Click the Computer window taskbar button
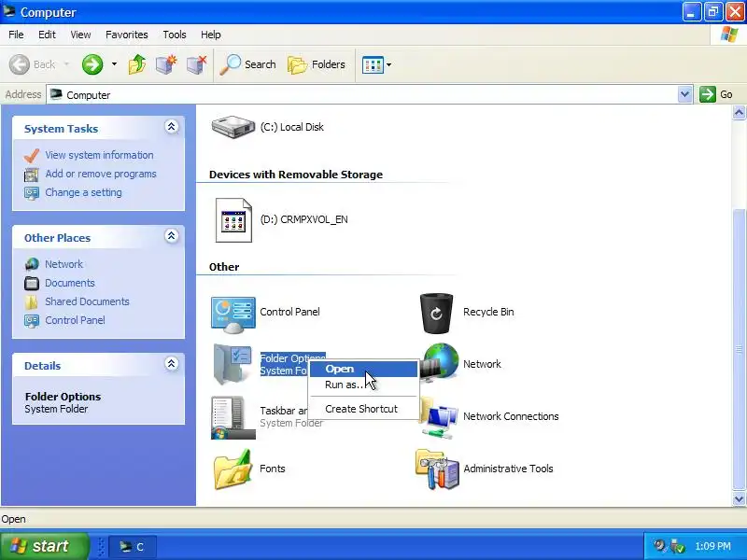747x560 pixels. point(133,547)
